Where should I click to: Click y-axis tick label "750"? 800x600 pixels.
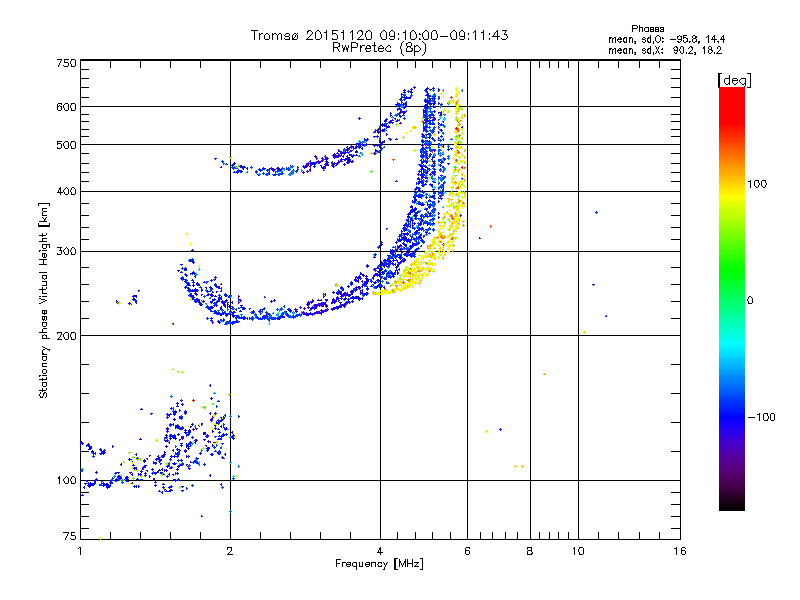66,63
